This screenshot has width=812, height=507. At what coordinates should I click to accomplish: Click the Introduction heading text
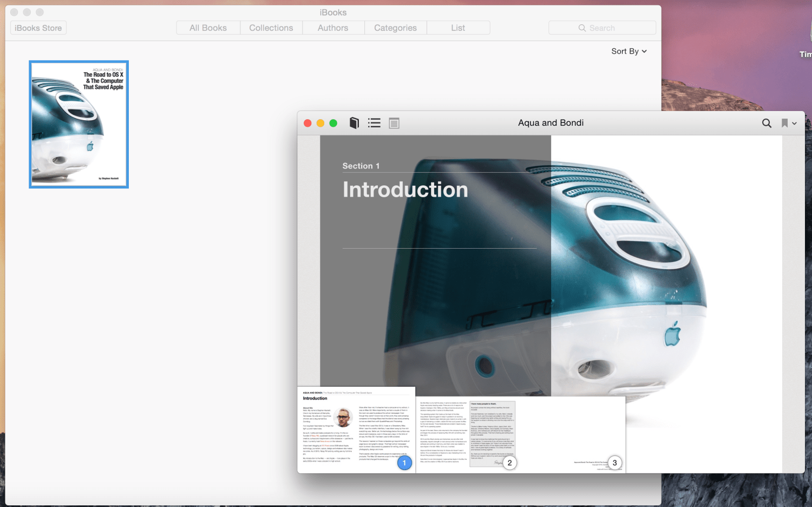click(x=405, y=190)
